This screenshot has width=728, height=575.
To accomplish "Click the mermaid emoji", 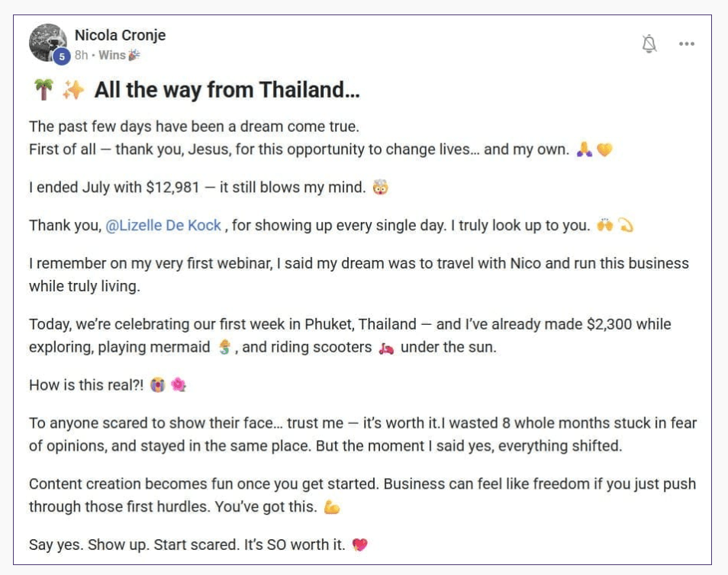I will pos(224,348).
